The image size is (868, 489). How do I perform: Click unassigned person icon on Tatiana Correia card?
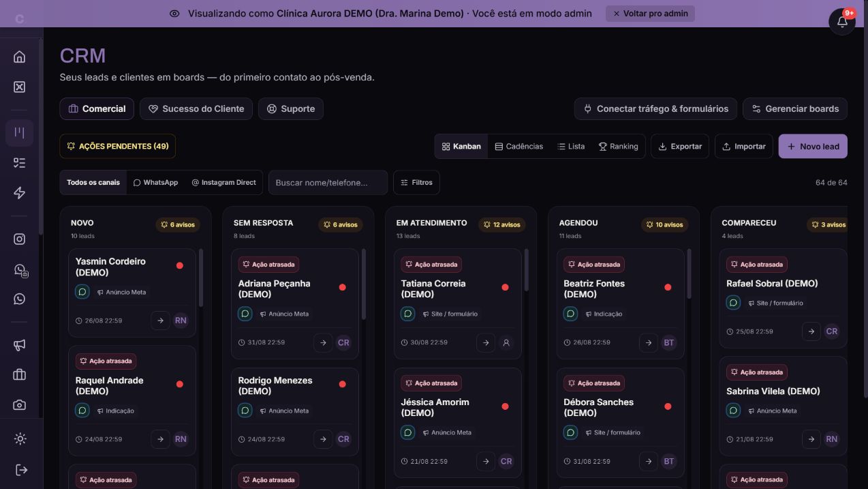click(506, 342)
